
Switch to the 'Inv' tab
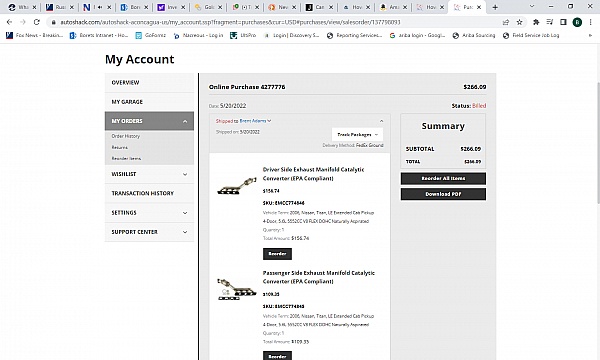coord(171,7)
